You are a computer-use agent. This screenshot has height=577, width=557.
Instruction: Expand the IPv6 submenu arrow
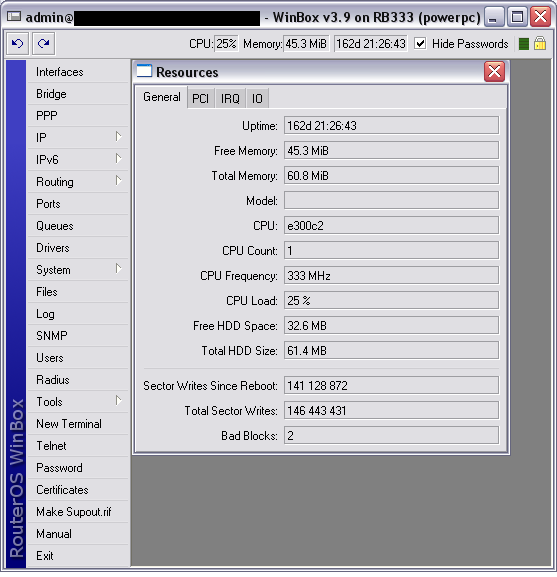(118, 159)
